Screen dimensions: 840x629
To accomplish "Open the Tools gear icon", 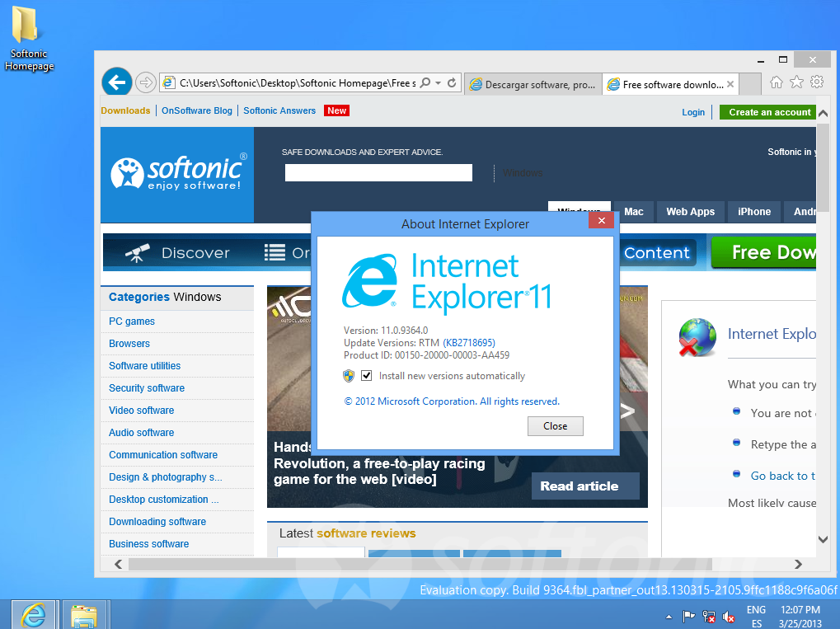I will click(818, 82).
